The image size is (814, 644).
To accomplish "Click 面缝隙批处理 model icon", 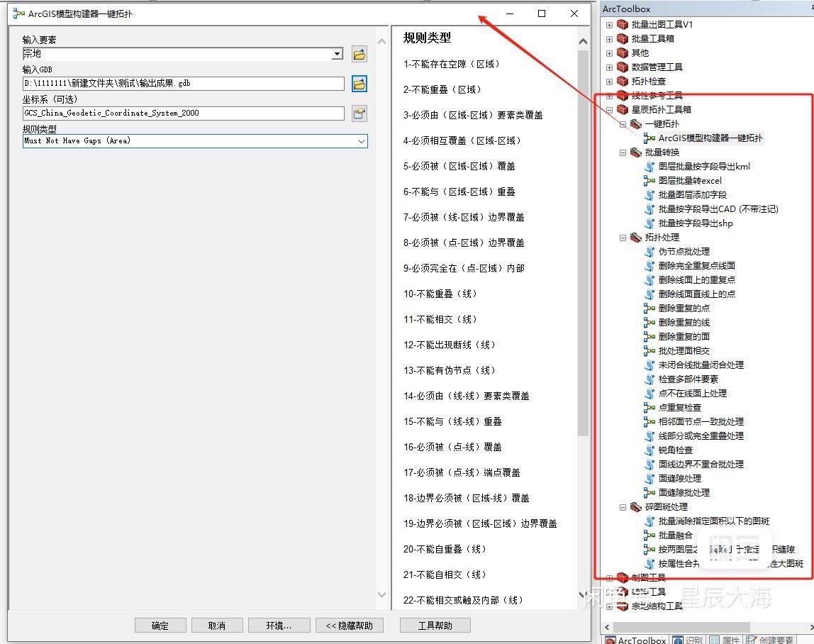I will [649, 493].
